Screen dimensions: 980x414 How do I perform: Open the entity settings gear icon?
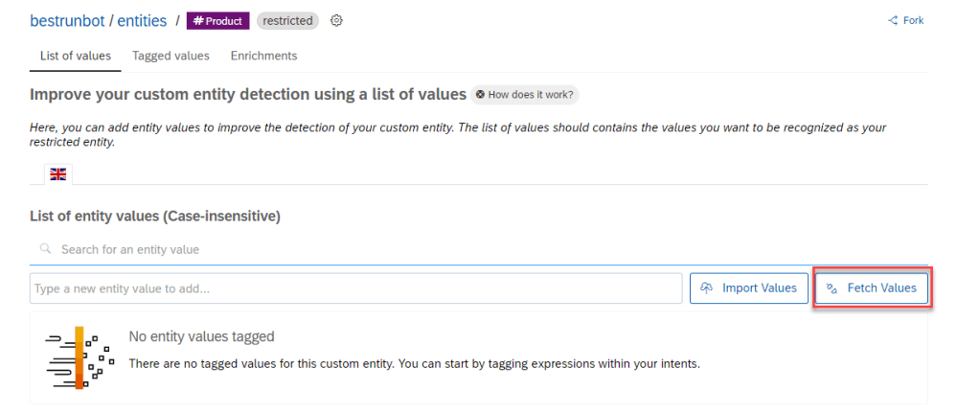pyautogui.click(x=336, y=21)
